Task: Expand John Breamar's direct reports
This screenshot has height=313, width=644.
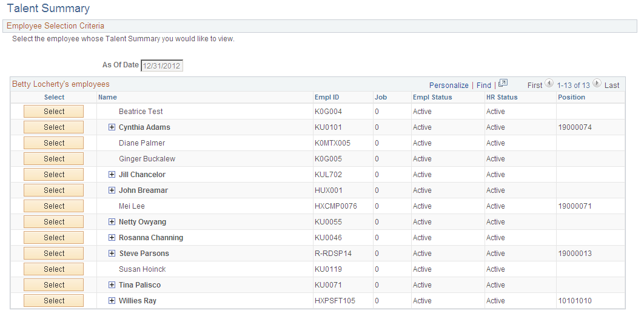Action: [112, 190]
